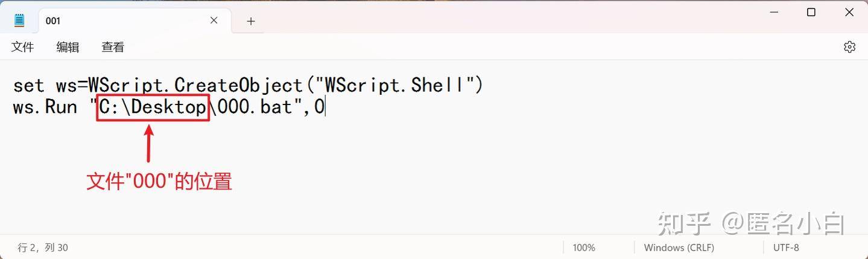
Task: Click the UTF-8 encoding indicator
Action: tap(786, 248)
